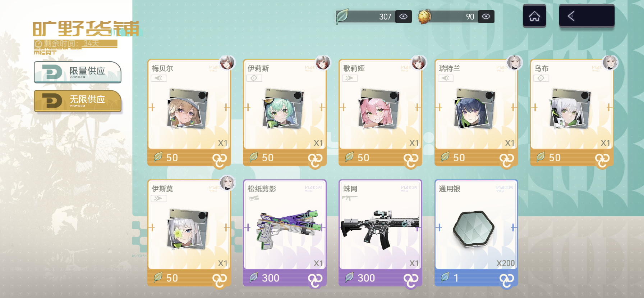644x298 pixels.
Task: Go to the home screen icon
Action: click(534, 16)
